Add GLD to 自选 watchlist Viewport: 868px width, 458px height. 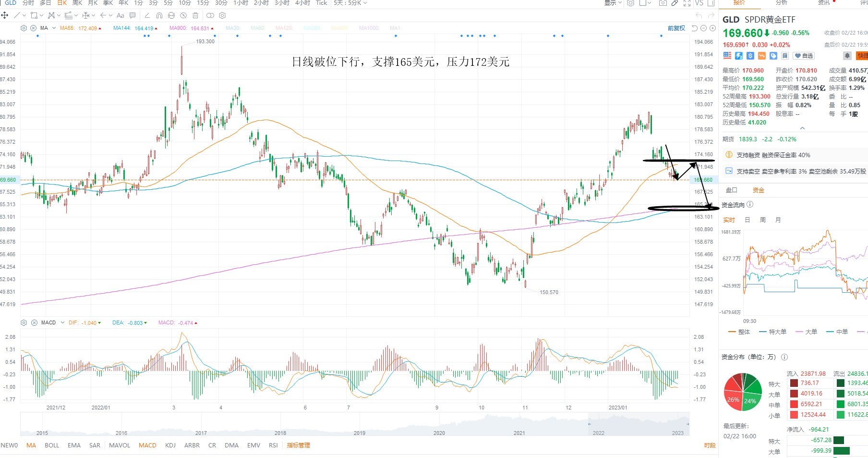coord(804,56)
